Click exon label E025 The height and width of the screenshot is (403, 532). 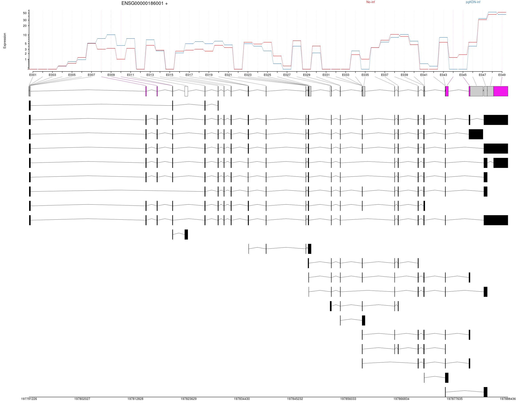tap(267, 75)
